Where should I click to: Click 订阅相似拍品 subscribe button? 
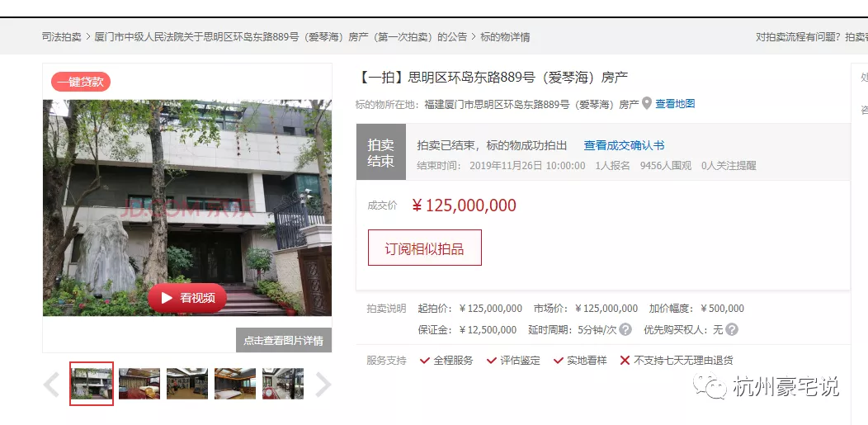tap(425, 248)
